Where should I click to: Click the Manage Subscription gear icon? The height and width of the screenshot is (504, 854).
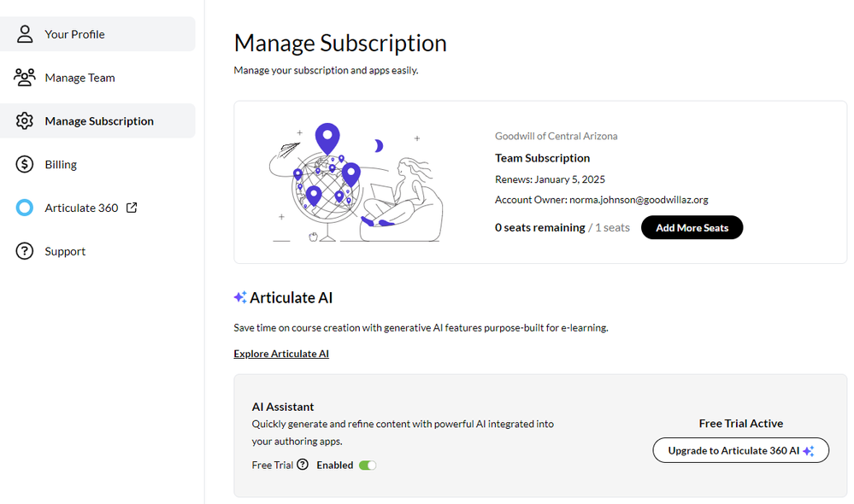(x=25, y=121)
